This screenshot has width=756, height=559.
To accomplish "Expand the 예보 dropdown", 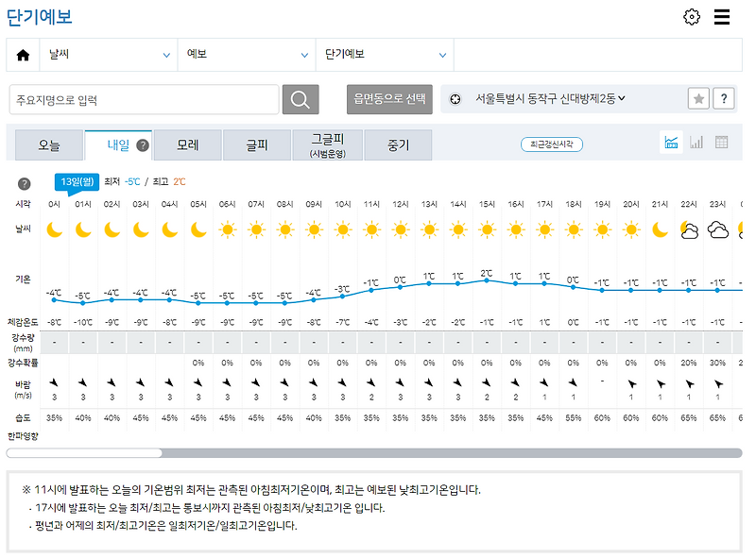I will 247,55.
